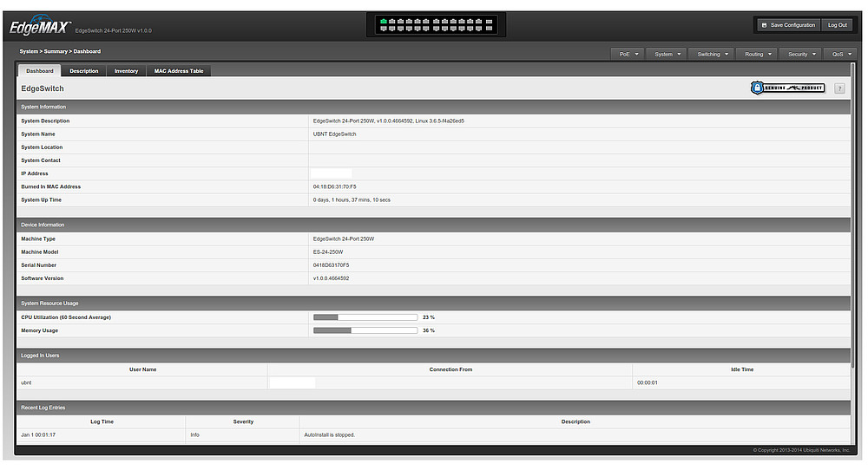This screenshot has width=868, height=470.
Task: Open the QoS menu dropdown
Action: (841, 54)
